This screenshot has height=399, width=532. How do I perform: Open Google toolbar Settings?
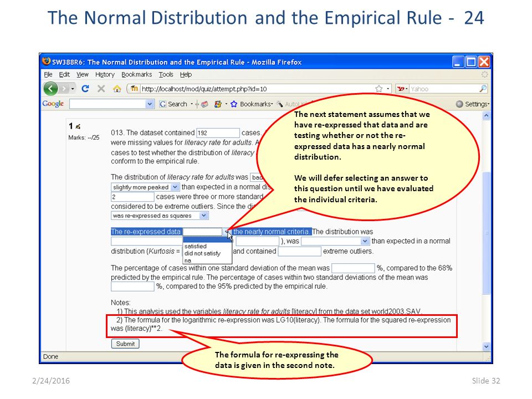473,104
